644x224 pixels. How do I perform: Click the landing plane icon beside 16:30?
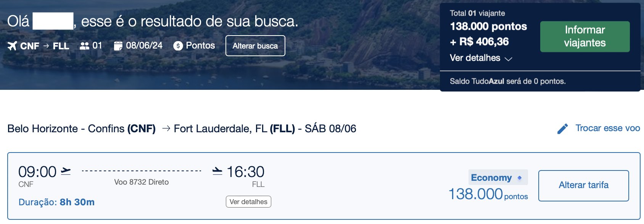coord(217,171)
